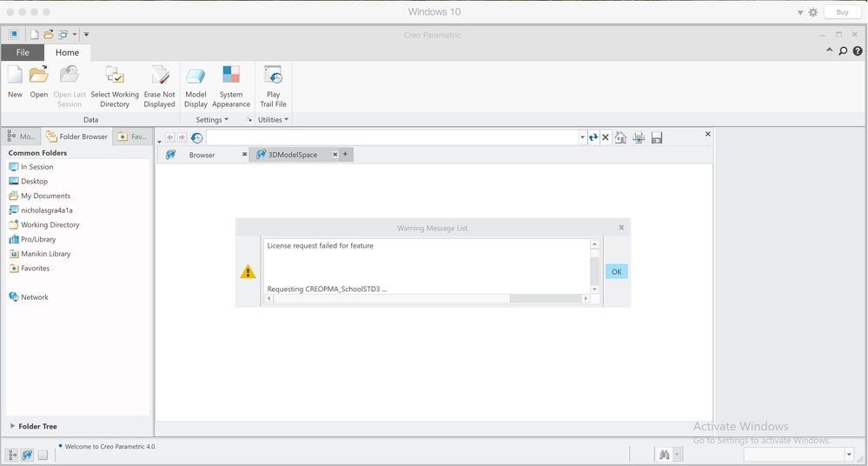Viewport: 868px width, 466px height.
Task: Go back in the embedded browser
Action: [x=170, y=136]
